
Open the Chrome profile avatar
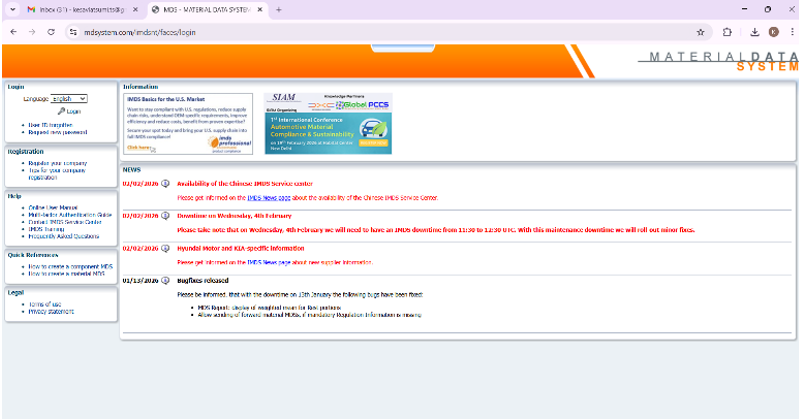774,32
